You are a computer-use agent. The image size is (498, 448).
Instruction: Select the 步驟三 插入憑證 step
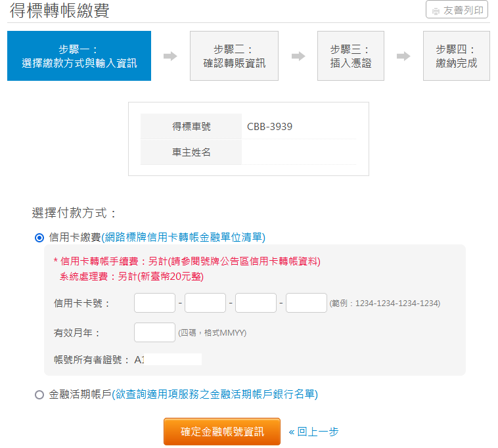(x=351, y=56)
